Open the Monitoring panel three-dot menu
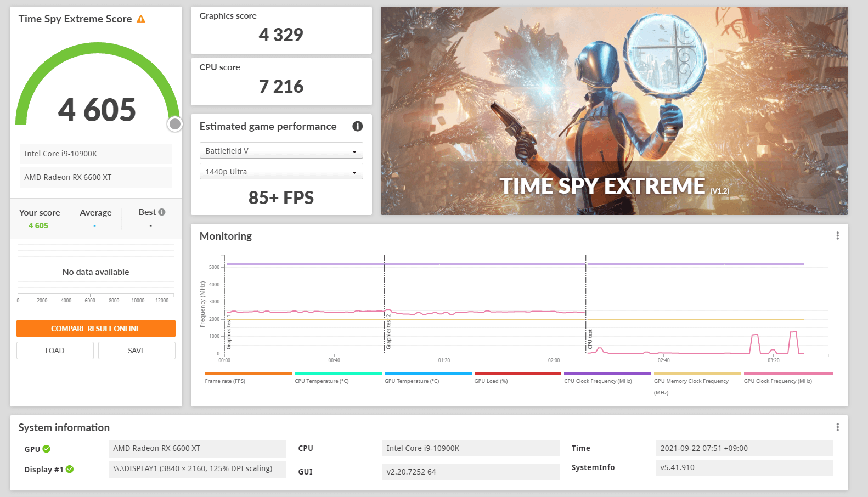 (837, 236)
